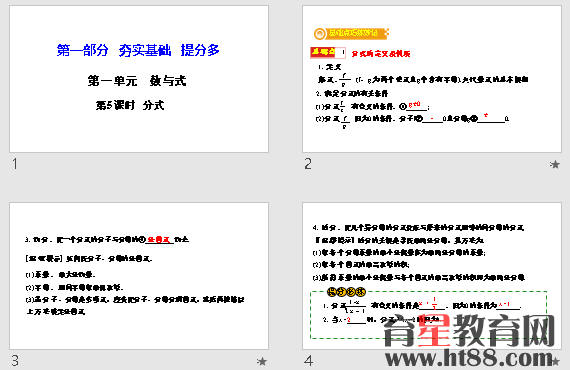
Task: Select the slide 3 thumbnail
Action: click(139, 276)
